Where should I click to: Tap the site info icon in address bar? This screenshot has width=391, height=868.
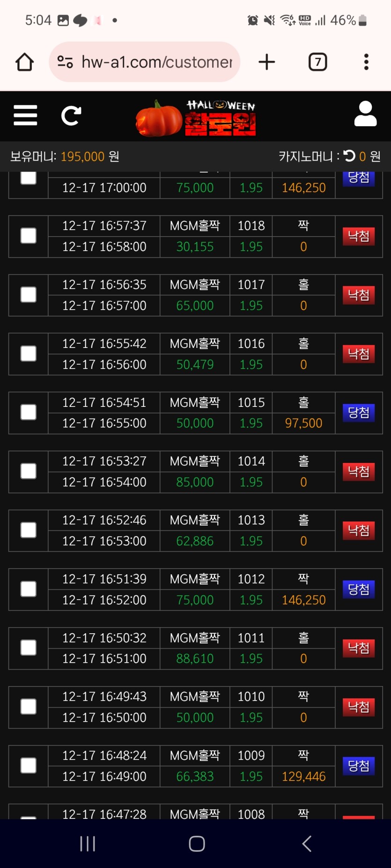[x=65, y=62]
